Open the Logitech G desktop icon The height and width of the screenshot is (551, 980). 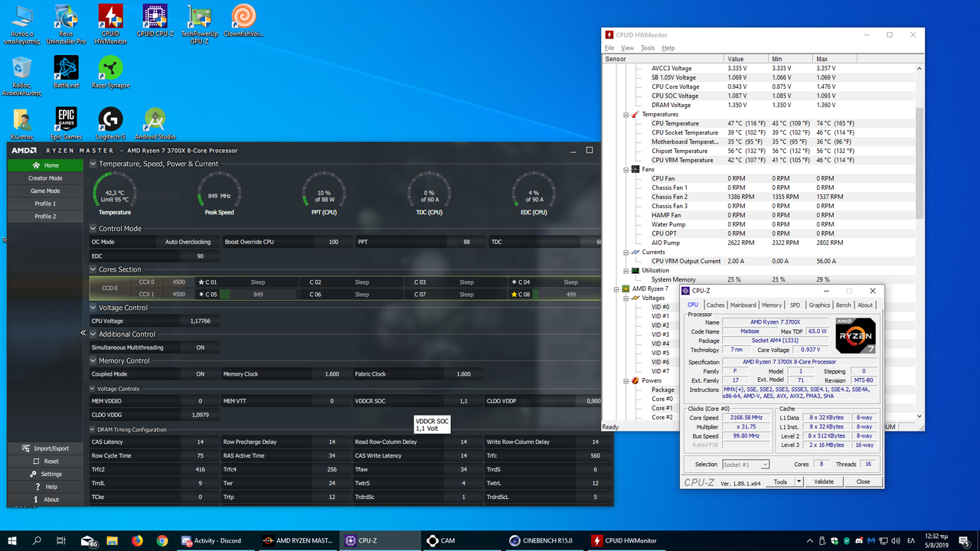point(111,123)
